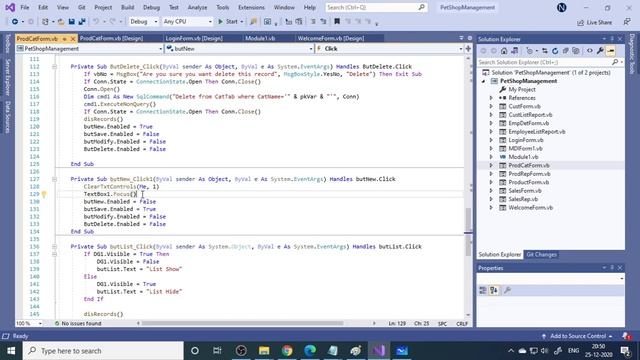The image size is (640, 360).
Task: Open Google Chrome from the taskbar
Action: (x=287, y=351)
